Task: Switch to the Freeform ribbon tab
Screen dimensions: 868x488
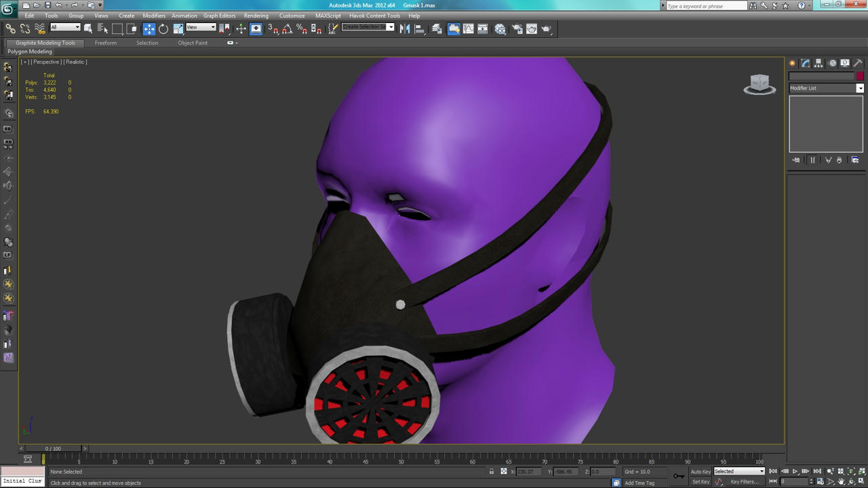Action: 105,43
